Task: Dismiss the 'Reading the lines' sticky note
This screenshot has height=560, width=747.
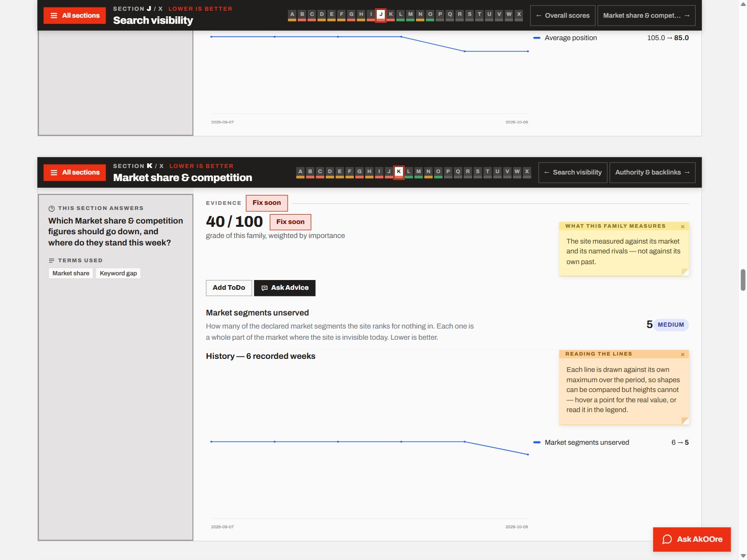Action: (x=683, y=354)
